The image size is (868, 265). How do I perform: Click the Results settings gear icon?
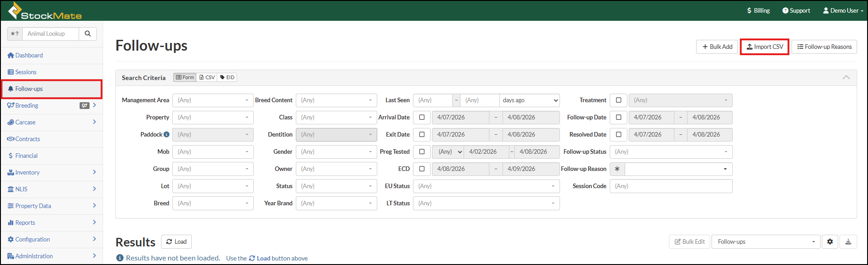click(830, 241)
